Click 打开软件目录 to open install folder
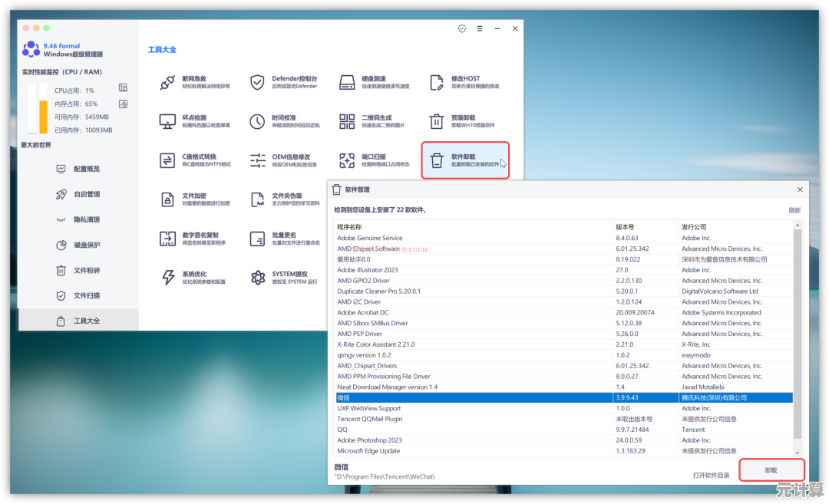This screenshot has width=829, height=504. point(711,476)
